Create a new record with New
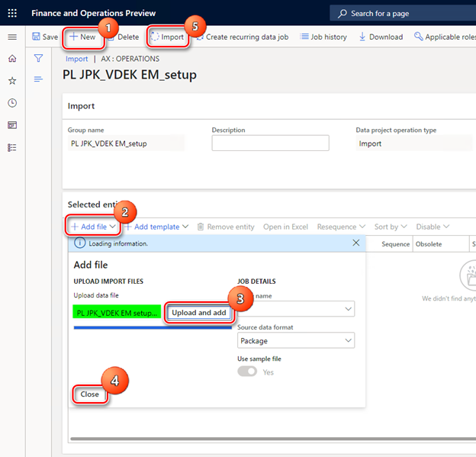476x457 pixels. coord(82,37)
